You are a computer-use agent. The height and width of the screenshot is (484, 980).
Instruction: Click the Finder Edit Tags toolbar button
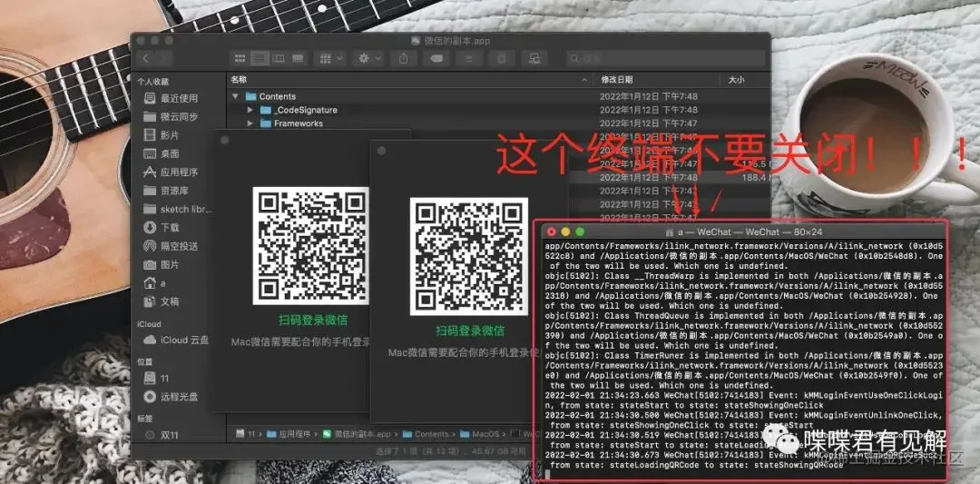coord(436,59)
